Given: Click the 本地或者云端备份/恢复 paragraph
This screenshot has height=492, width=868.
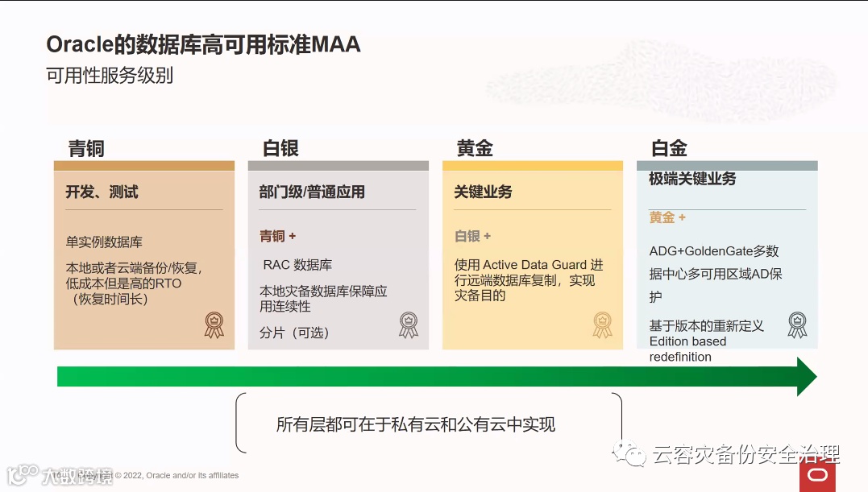Looking at the screenshot, I should (134, 283).
